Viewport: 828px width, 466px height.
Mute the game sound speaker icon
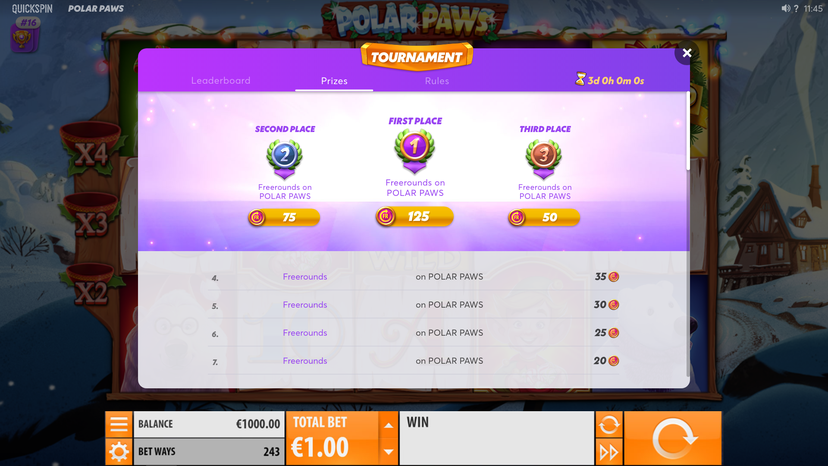[786, 8]
